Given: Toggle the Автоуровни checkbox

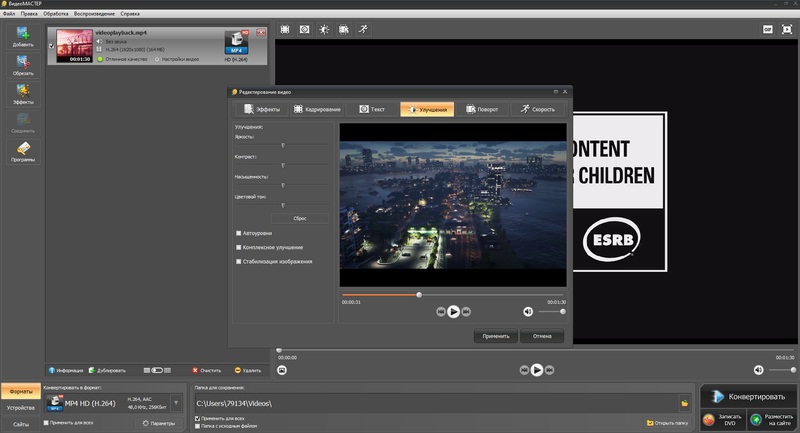Looking at the screenshot, I should [238, 233].
